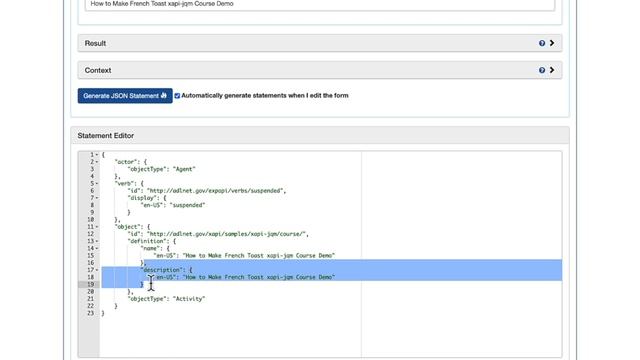Viewport: 640px width, 360px height.
Task: Click the French Toast description input field
Action: [x=320, y=4]
